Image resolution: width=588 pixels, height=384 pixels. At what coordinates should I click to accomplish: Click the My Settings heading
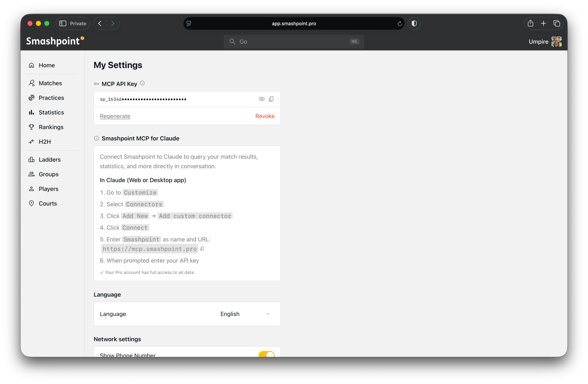tap(118, 65)
